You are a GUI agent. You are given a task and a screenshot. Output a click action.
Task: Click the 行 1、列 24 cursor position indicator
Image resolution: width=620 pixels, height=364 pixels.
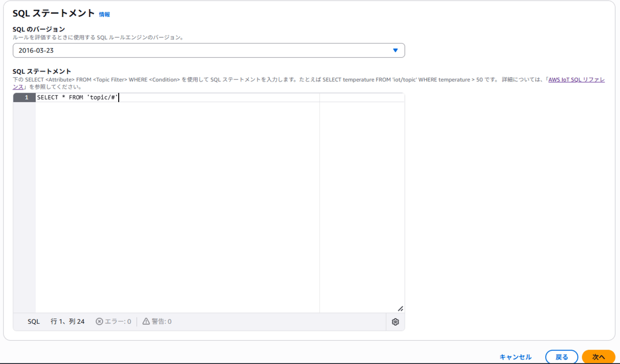68,321
